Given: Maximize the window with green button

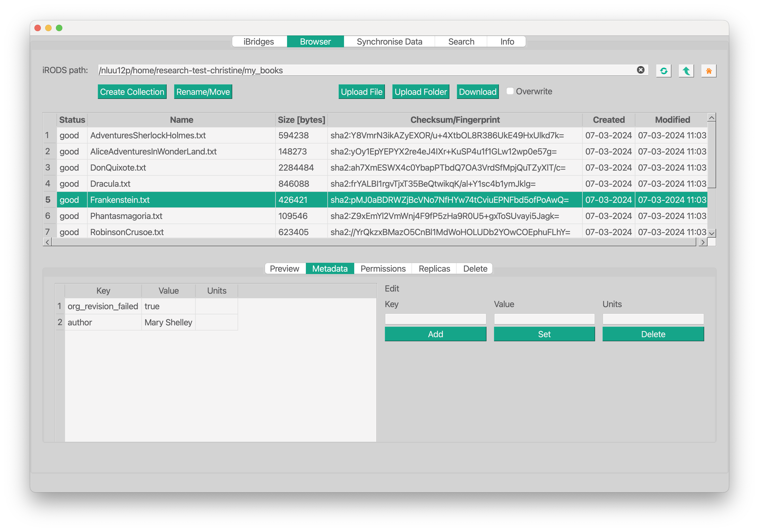Looking at the screenshot, I should click(59, 28).
